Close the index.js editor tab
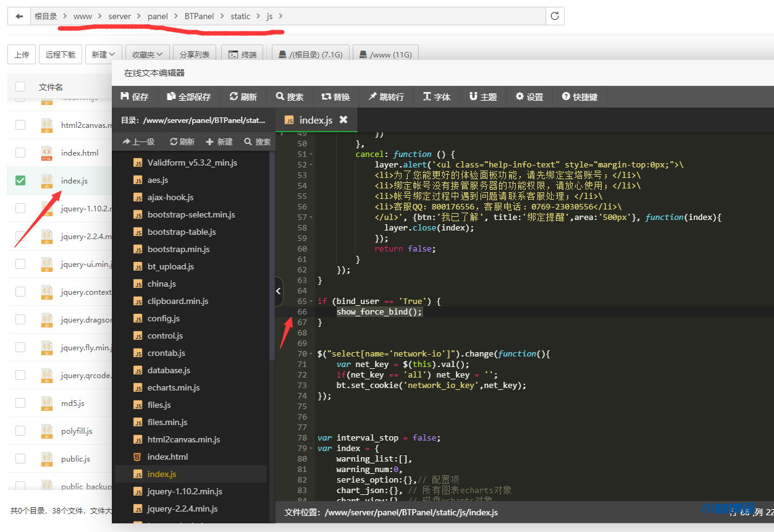Image resolution: width=774 pixels, height=532 pixels. click(x=343, y=120)
